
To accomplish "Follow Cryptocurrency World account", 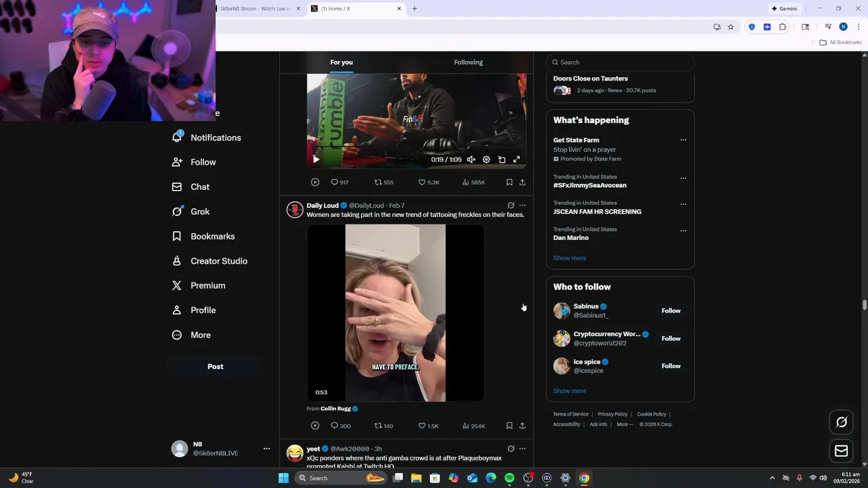I will tap(671, 338).
